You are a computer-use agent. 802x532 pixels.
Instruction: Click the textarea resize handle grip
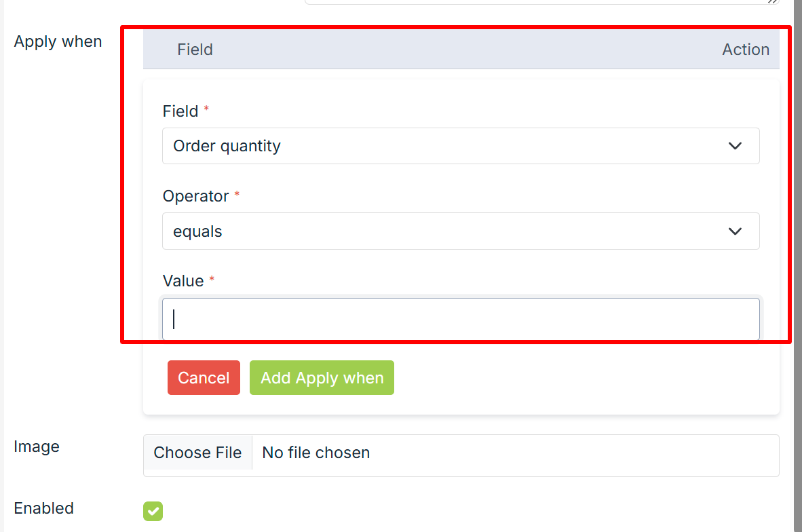pos(772,2)
